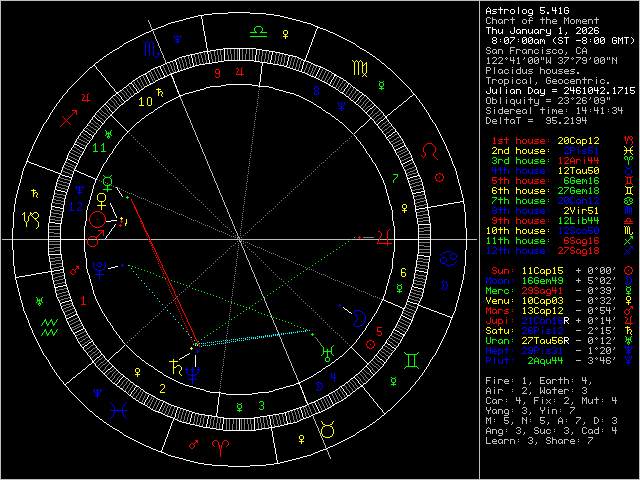Select the blue Scorpio glyph in the wheel's zodiac ring

click(x=151, y=49)
